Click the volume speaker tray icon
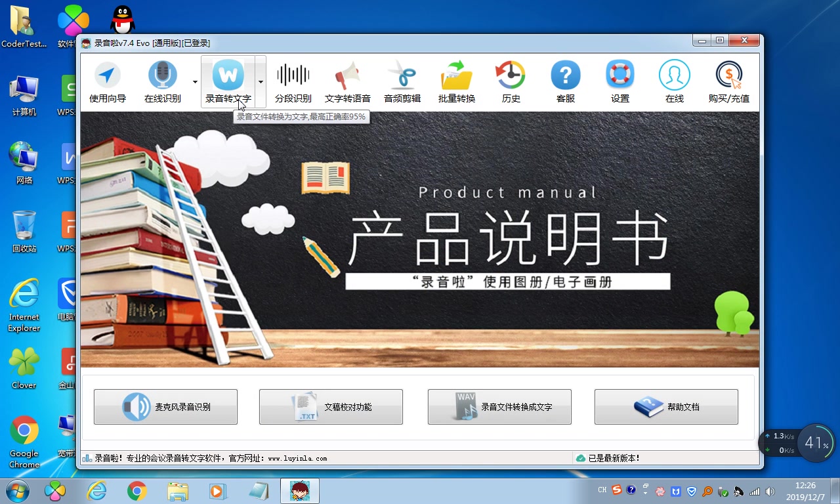The image size is (840, 504). [770, 491]
